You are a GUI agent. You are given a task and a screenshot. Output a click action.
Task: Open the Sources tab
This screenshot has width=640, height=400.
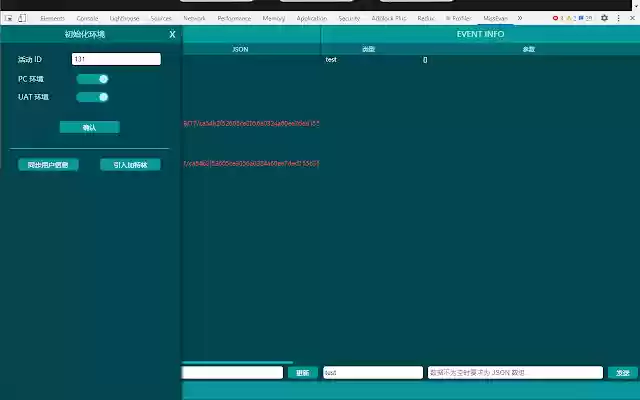pyautogui.click(x=161, y=18)
